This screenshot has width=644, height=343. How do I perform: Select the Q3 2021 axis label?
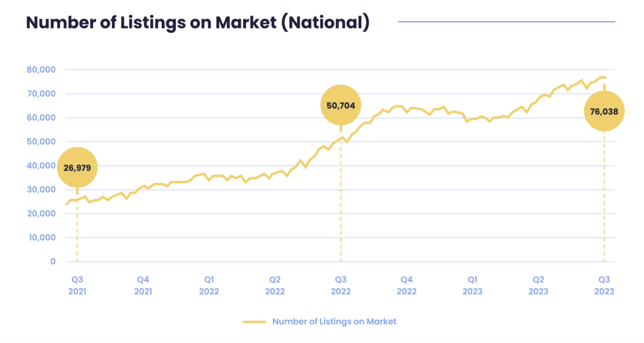coord(77,285)
